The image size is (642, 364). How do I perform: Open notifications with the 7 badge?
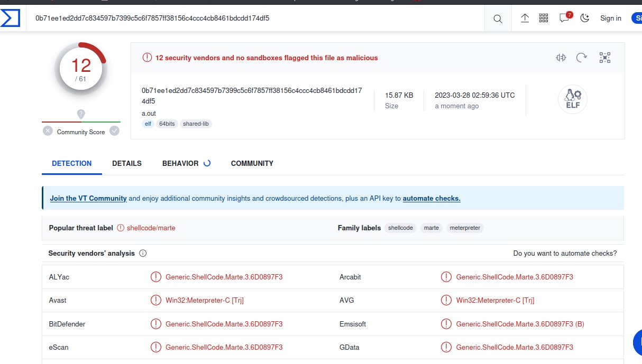[x=564, y=17]
